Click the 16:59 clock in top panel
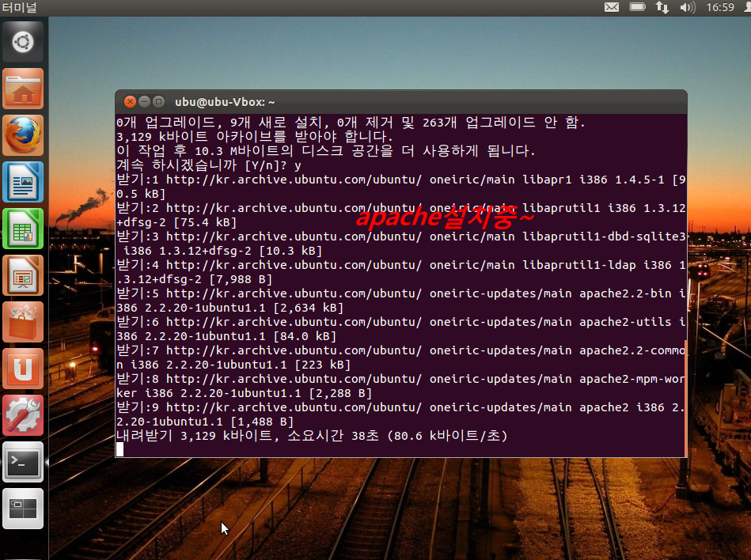Image resolution: width=751 pixels, height=560 pixels. [719, 8]
